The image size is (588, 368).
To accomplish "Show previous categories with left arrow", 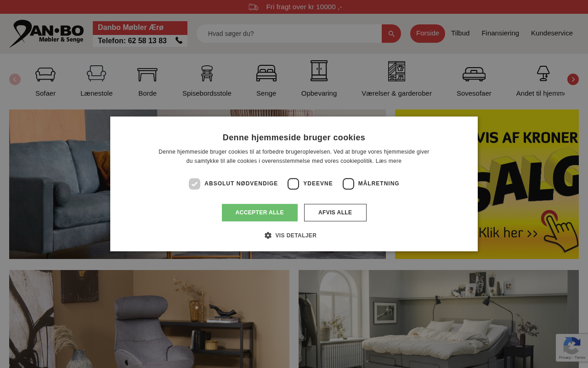I will pyautogui.click(x=15, y=79).
